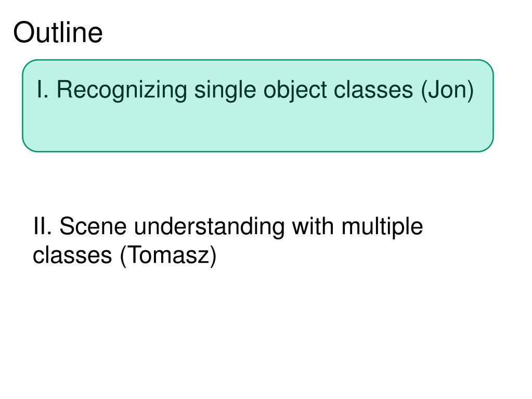The image size is (532, 399).
Task: Click the word with in item II
Action: [313, 226]
